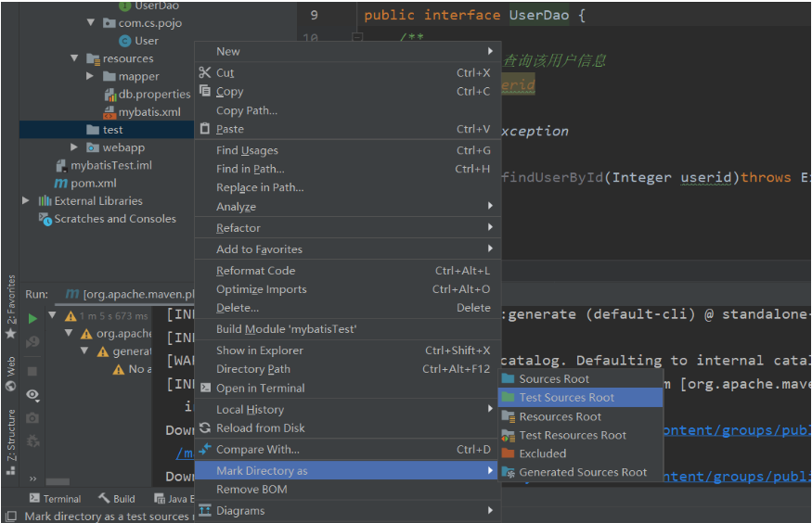Choose Replace in Path...
This screenshot has width=812, height=523.
tap(348, 187)
